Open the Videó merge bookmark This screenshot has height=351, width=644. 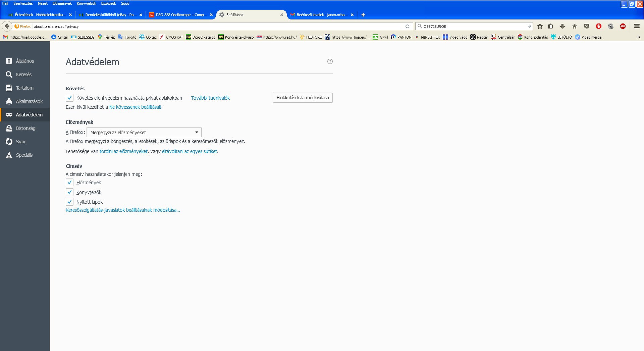[x=588, y=37]
